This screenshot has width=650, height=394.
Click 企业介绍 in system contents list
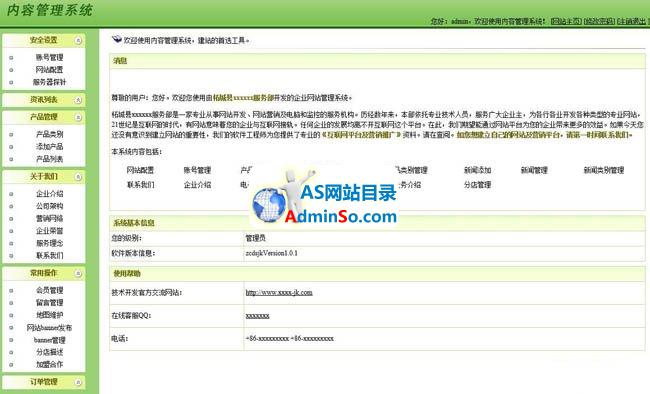197,185
